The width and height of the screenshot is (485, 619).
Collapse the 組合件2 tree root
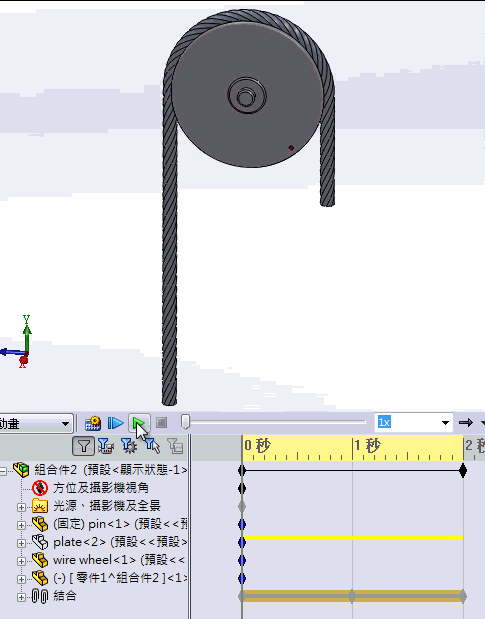(3, 471)
